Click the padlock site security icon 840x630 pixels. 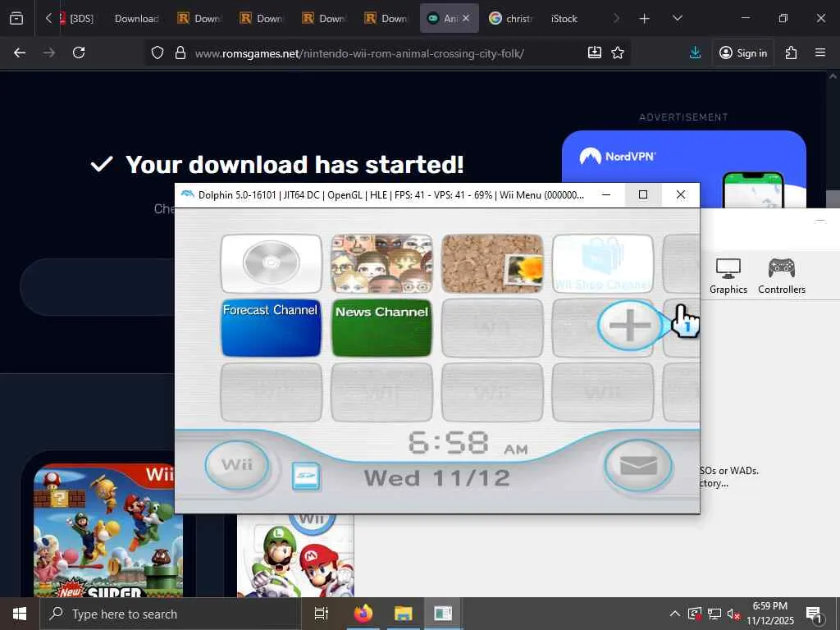180,52
